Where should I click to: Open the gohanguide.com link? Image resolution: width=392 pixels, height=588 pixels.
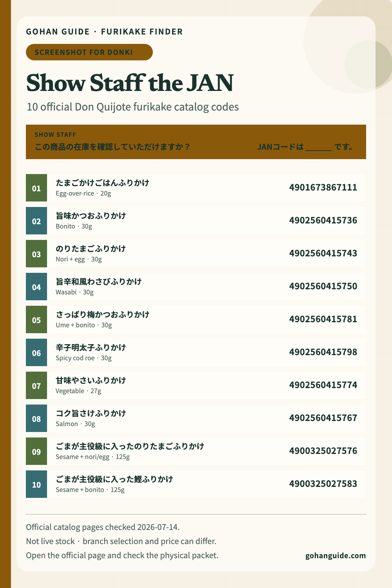(336, 555)
